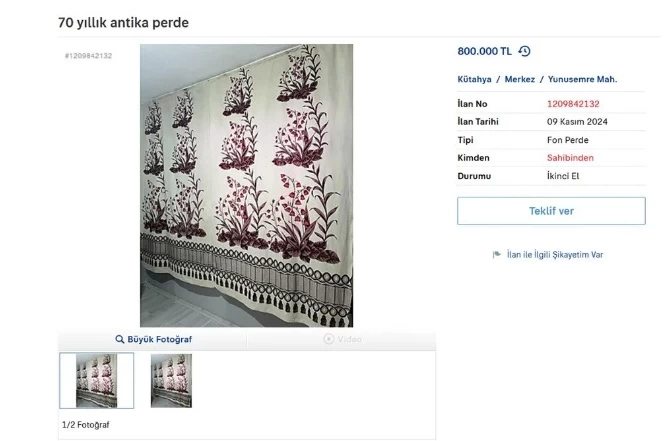Click listing number 1209842132 in red
Image resolution: width=665 pixels, height=441 pixels.
[573, 104]
